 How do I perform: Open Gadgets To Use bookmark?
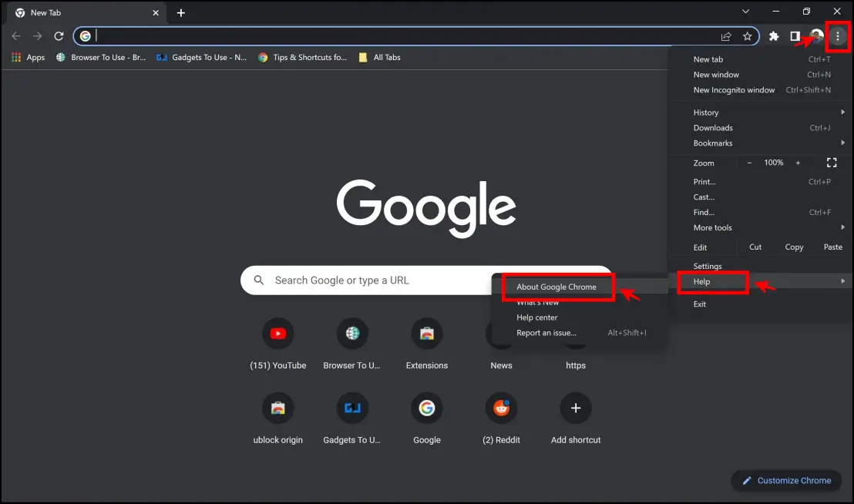[201, 57]
